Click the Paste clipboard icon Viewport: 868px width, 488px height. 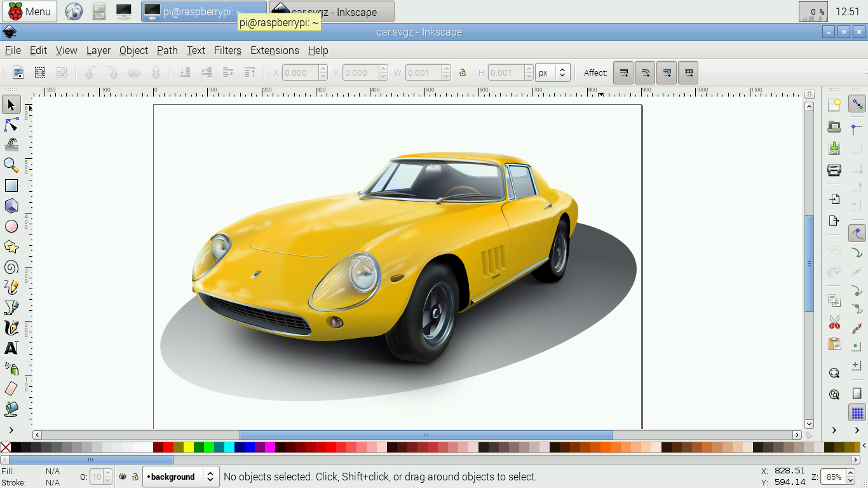(834, 344)
